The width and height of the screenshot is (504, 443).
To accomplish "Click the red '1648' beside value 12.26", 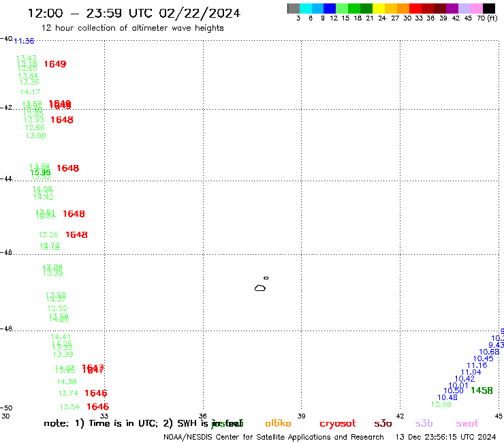I will pyautogui.click(x=76, y=234).
